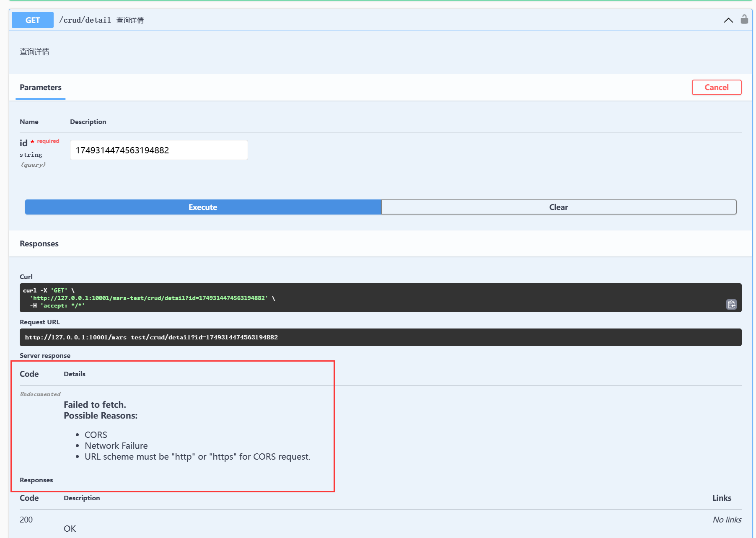Run the request with the Execute button

click(x=203, y=207)
